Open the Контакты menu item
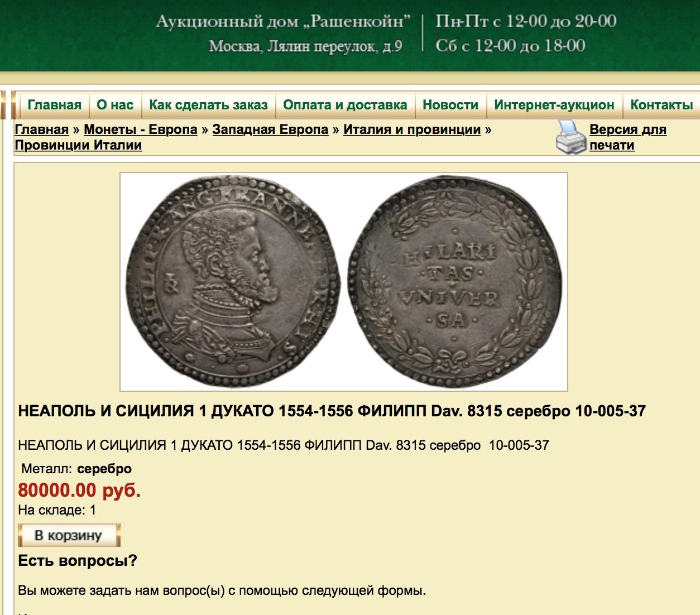This screenshot has width=700, height=615. click(x=661, y=105)
